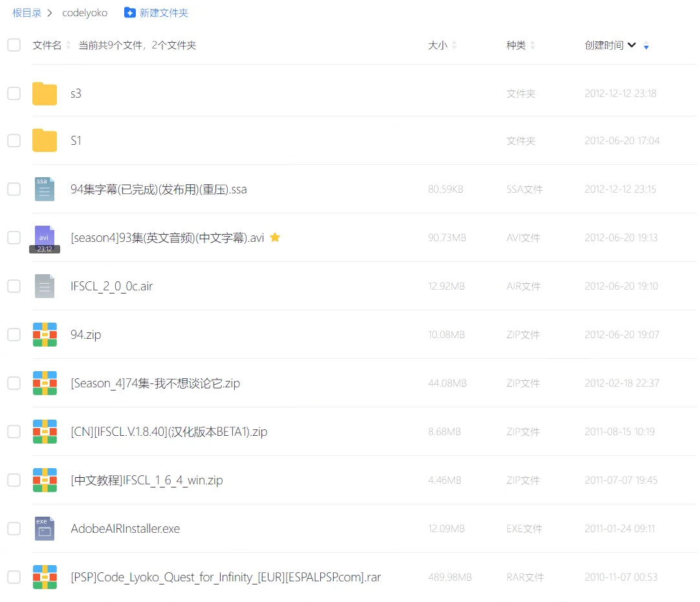This screenshot has width=700, height=602.
Task: Click the SSA subtitle file icon
Action: tap(45, 189)
